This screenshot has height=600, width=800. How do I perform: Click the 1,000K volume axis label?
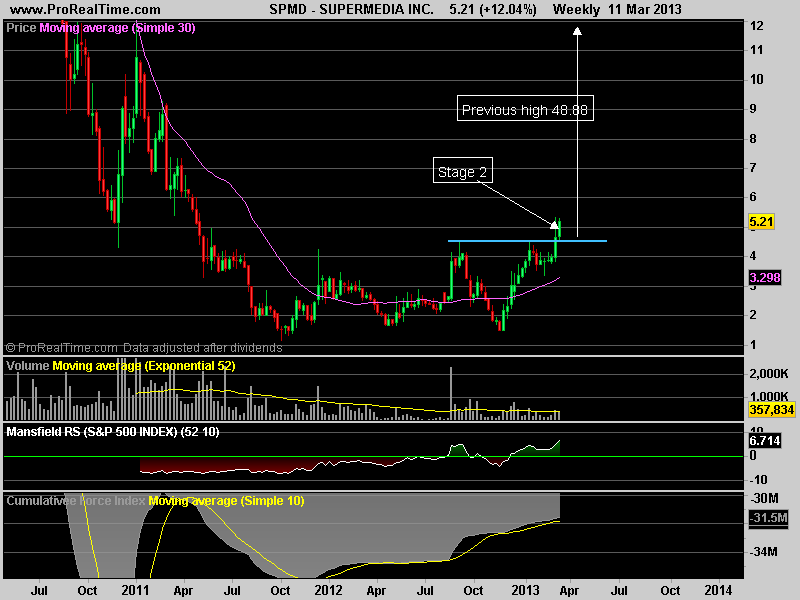click(x=768, y=396)
